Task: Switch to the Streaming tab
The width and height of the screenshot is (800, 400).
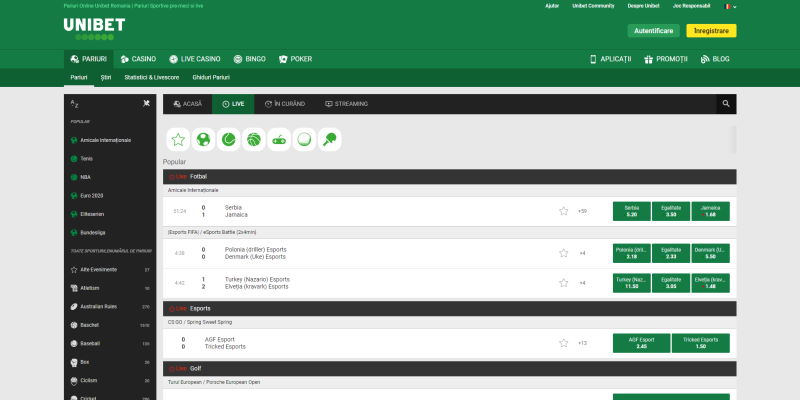Action: tap(346, 104)
